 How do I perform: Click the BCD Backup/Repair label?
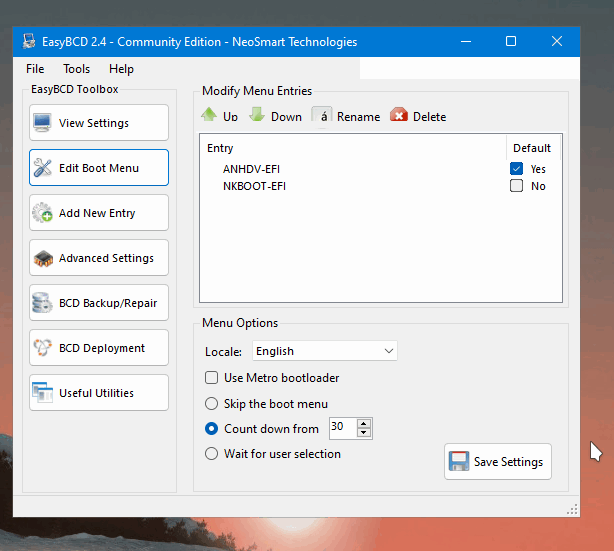tap(108, 303)
